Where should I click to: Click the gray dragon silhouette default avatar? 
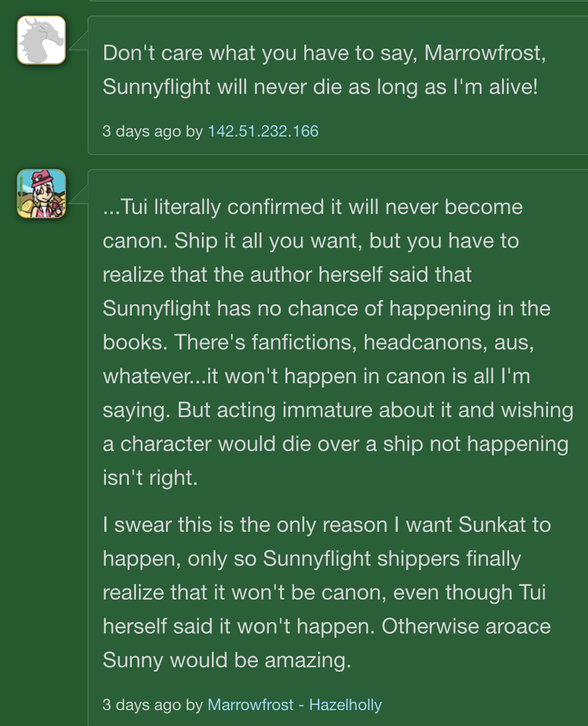coord(41,40)
